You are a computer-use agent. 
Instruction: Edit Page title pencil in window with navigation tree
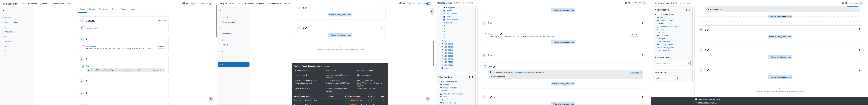(x=494, y=67)
